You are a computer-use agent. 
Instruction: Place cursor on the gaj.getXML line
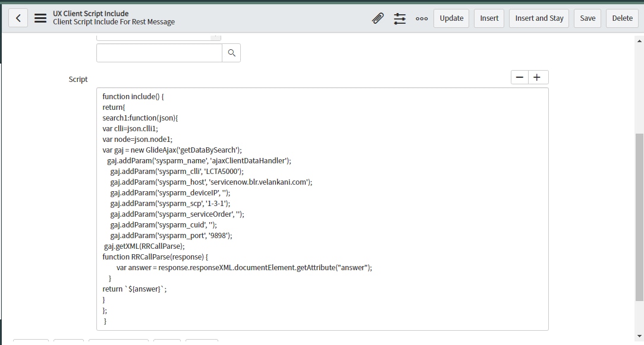point(144,246)
